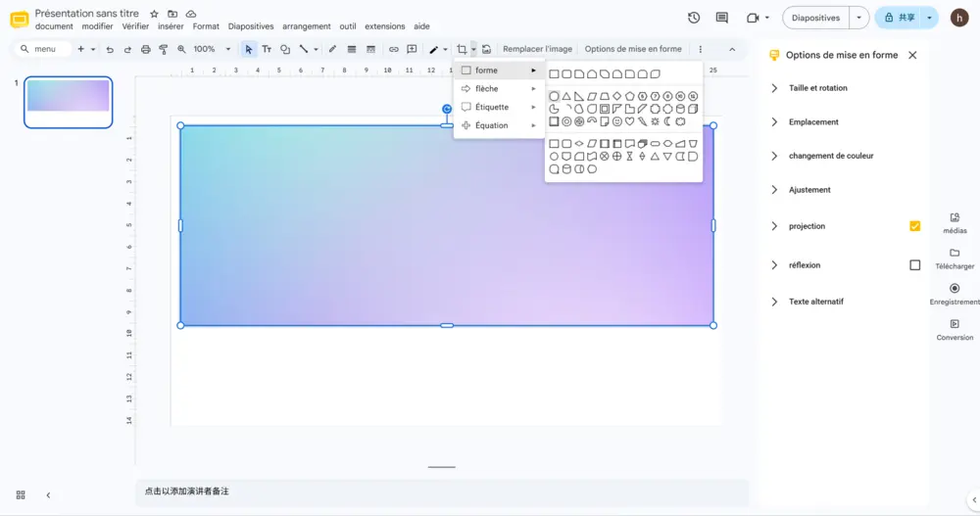The width and height of the screenshot is (980, 516).
Task: Open the extensions menu
Action: tap(384, 26)
